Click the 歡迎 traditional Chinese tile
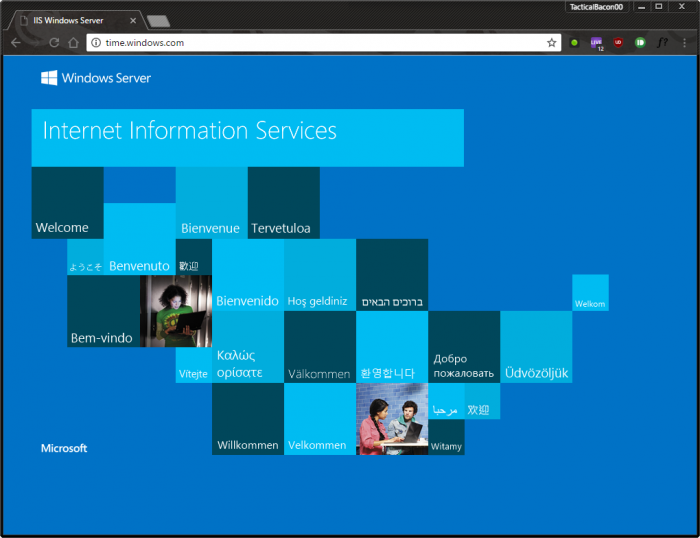The image size is (700, 538). 194,257
